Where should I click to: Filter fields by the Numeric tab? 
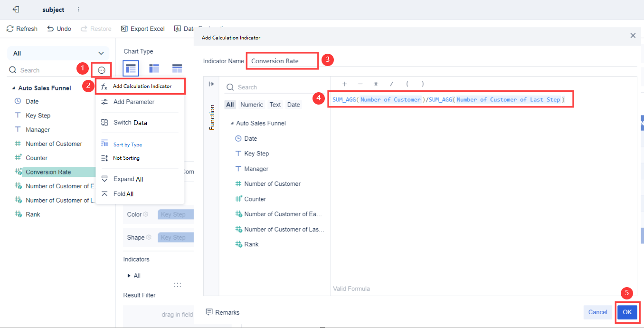(x=251, y=105)
